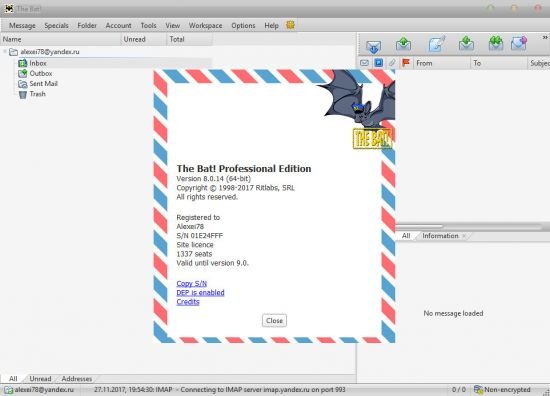
Task: Open the Workspace menu
Action: pos(205,26)
